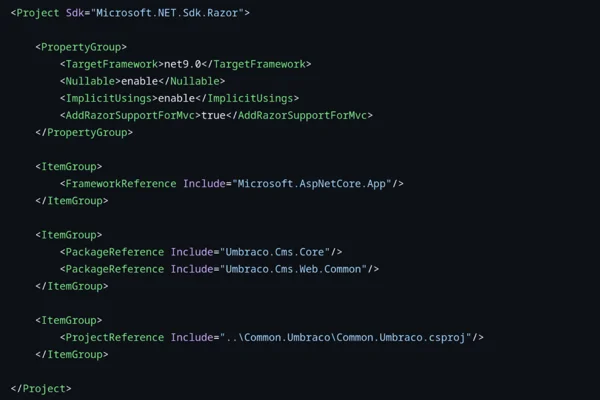This screenshot has width=600, height=400.
Task: Click the Common.Umbraco.csproj project path
Action: tap(346, 337)
